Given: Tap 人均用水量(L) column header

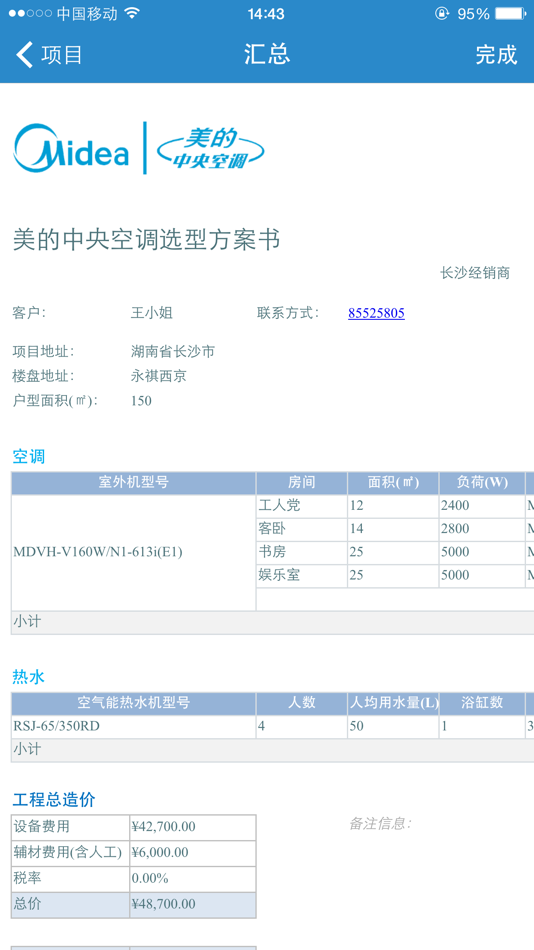Looking at the screenshot, I should pyautogui.click(x=393, y=703).
